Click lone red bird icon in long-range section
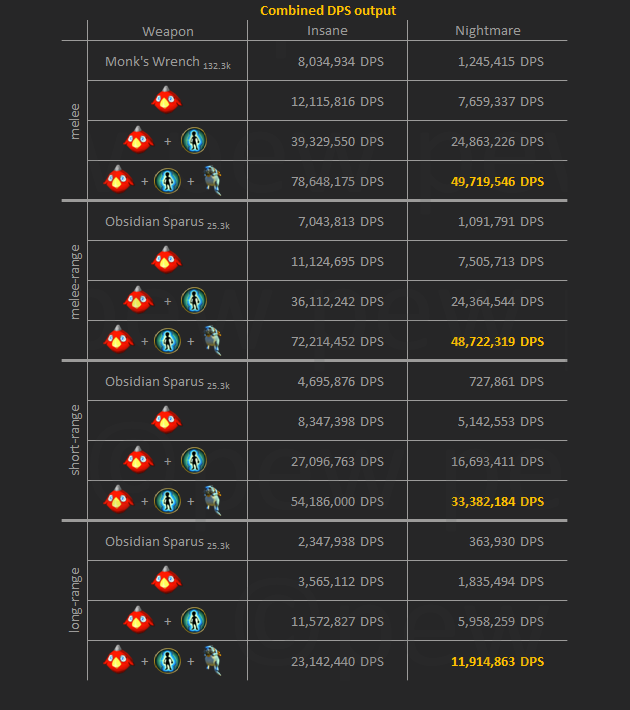Screen dimensions: 630x710 [x=166, y=580]
